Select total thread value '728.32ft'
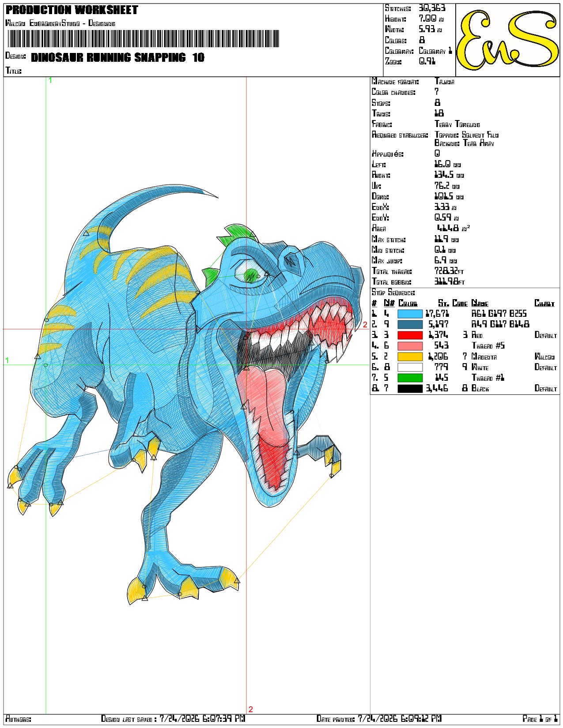The width and height of the screenshot is (563, 728). click(449, 271)
